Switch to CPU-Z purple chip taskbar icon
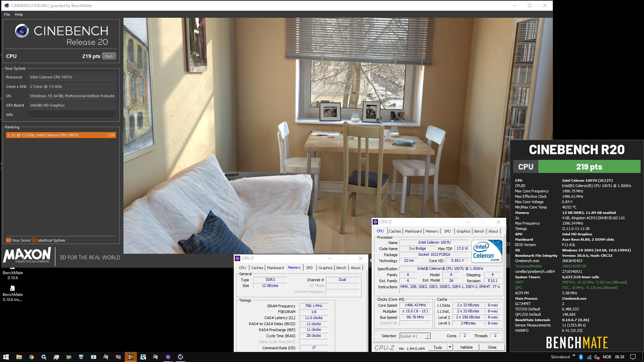The image size is (644, 362). 168,357
